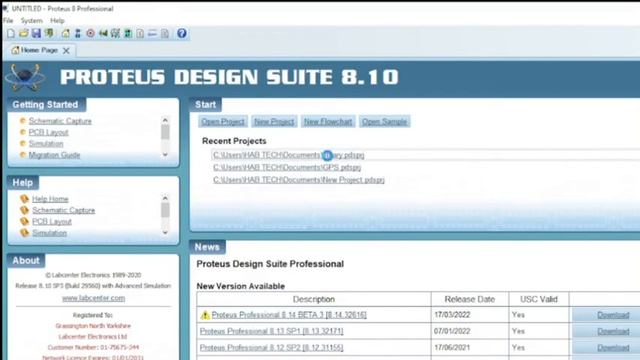The image size is (640, 360).
Task: Open the Help Home link
Action: (x=50, y=199)
